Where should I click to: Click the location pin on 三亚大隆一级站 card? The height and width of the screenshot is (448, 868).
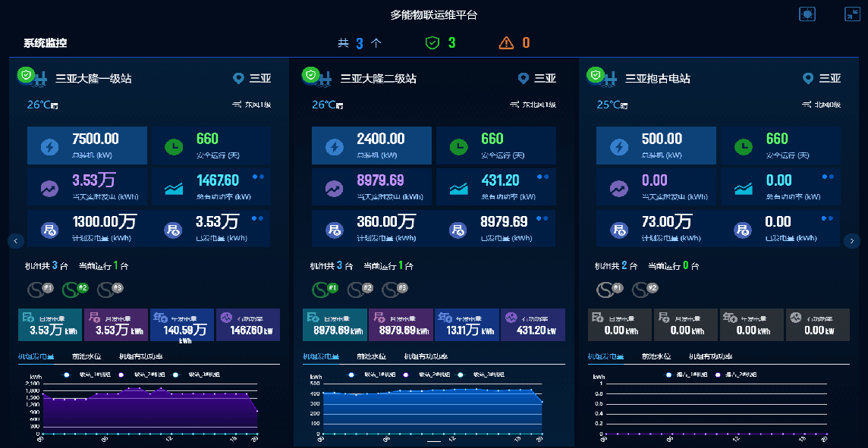238,79
